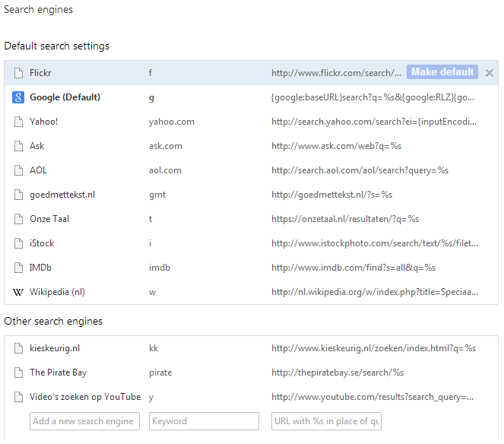Click the yahoo.com keyword
Image resolution: width=504 pixels, height=444 pixels.
172,122
